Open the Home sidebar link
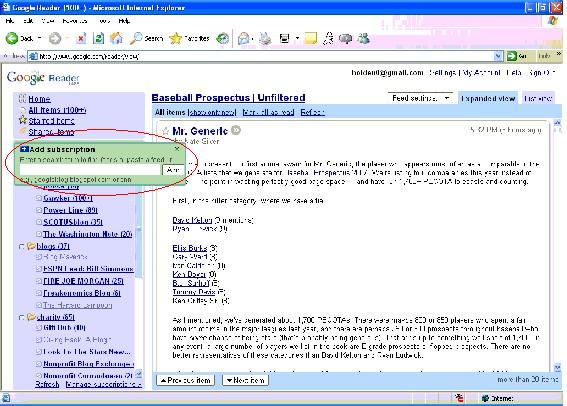 pyautogui.click(x=39, y=99)
